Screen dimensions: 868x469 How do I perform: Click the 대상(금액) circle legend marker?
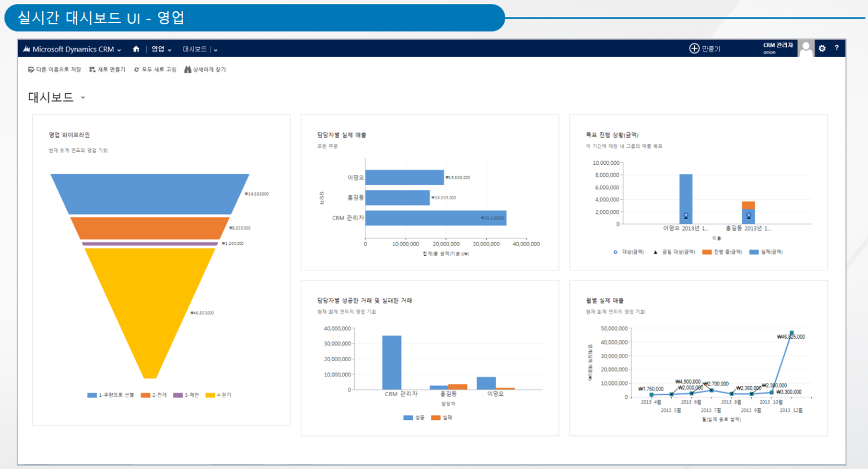point(615,252)
